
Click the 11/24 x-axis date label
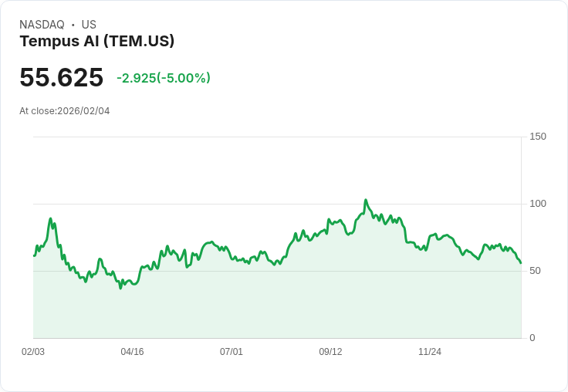pyautogui.click(x=430, y=352)
